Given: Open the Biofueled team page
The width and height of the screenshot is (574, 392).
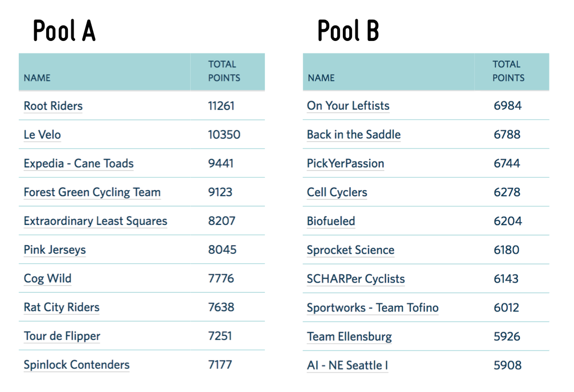Looking at the screenshot, I should pos(331,221).
